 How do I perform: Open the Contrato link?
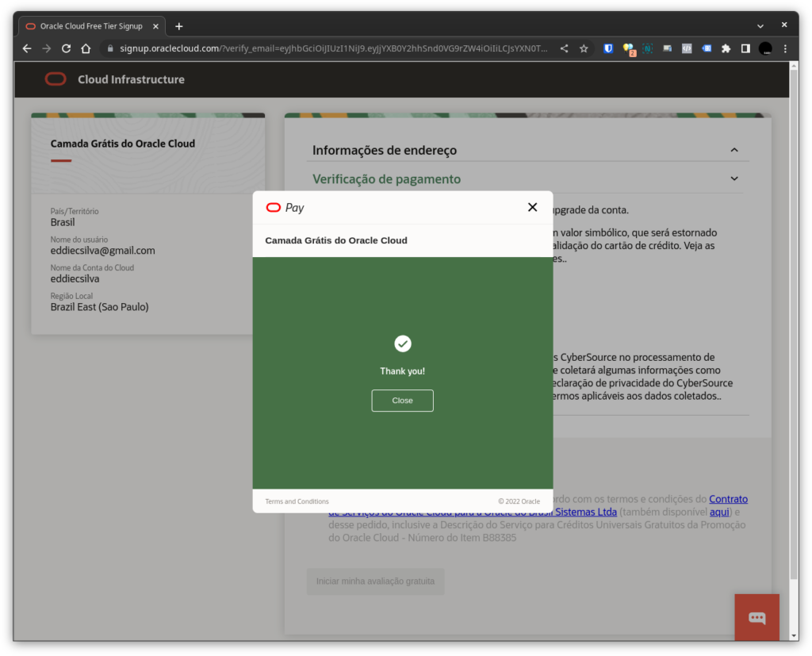(728, 499)
